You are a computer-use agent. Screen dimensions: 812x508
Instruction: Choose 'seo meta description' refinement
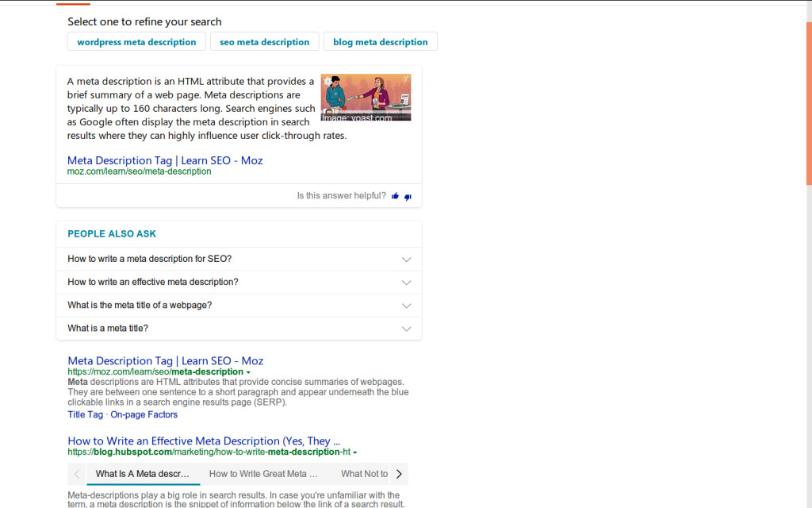[x=264, y=42]
